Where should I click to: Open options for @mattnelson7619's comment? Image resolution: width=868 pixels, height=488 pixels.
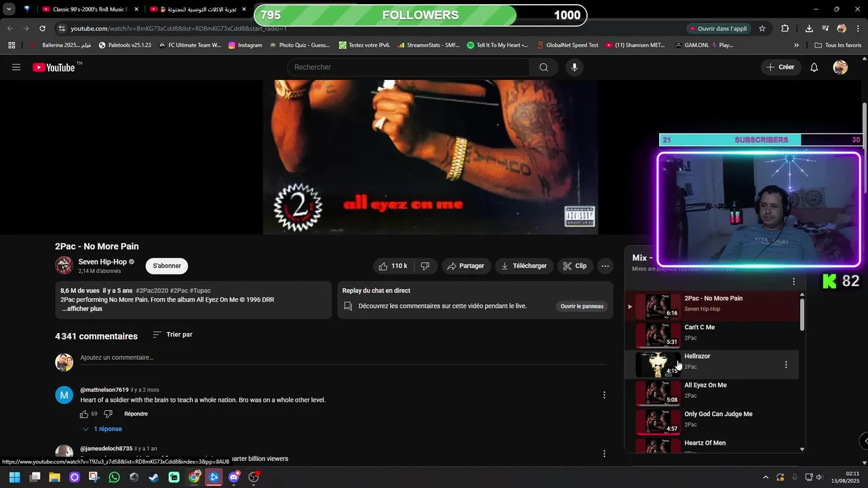click(x=604, y=395)
